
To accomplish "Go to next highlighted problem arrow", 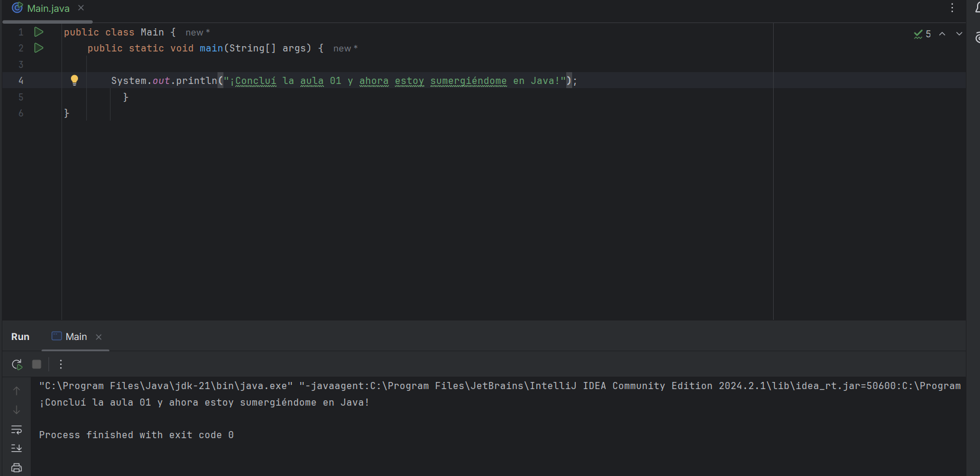I will (959, 34).
